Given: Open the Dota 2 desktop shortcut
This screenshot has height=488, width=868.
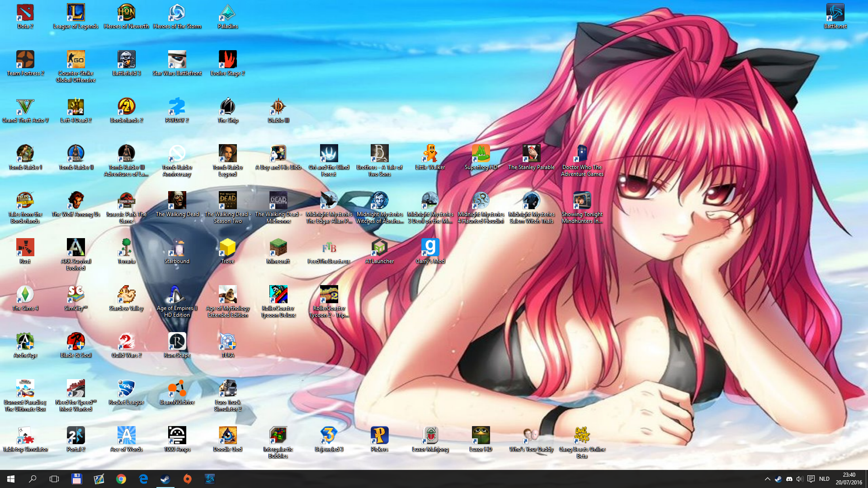Looking at the screenshot, I should click(25, 16).
